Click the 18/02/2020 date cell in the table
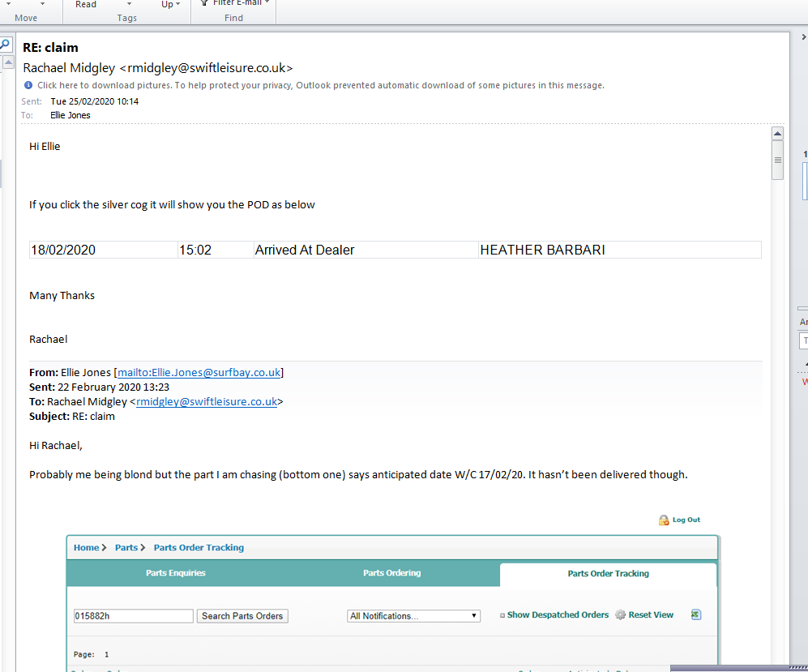This screenshot has height=672, width=808. (x=104, y=250)
